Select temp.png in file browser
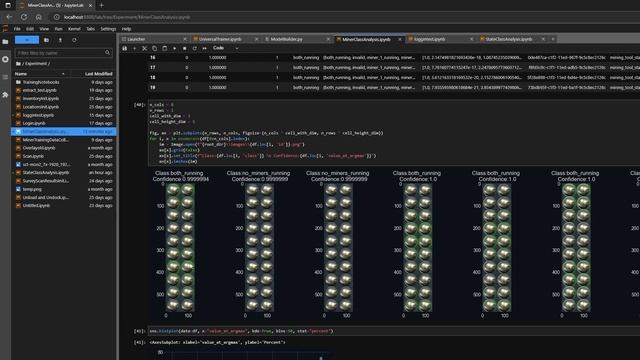The height and width of the screenshot is (360, 640). point(63,189)
